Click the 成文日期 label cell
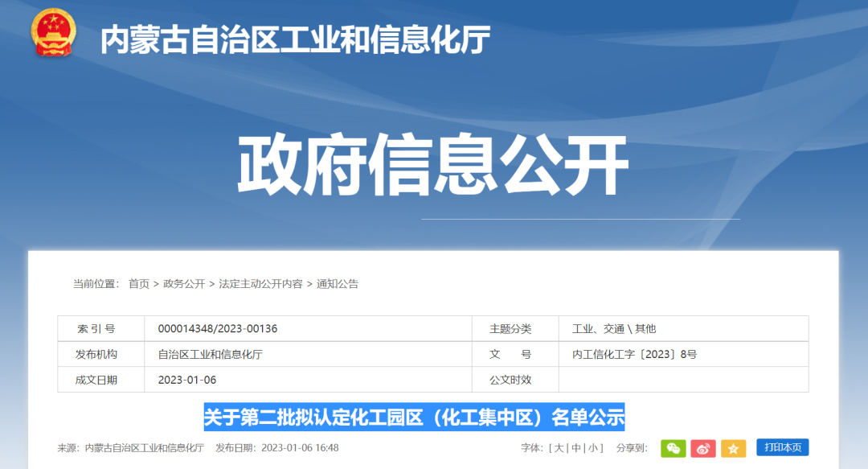This screenshot has height=469, width=868. coord(100,380)
